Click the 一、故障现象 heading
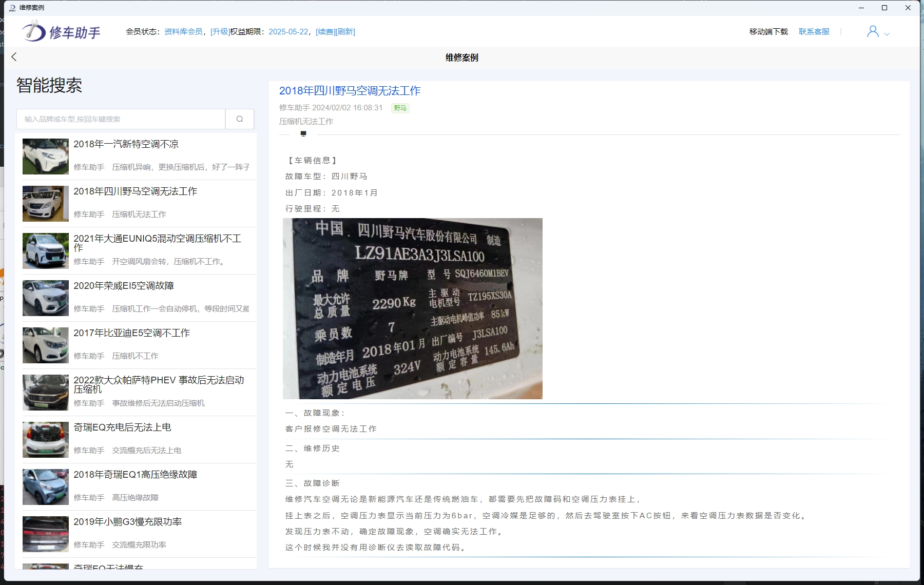Viewport: 924px width, 585px height. point(316,413)
